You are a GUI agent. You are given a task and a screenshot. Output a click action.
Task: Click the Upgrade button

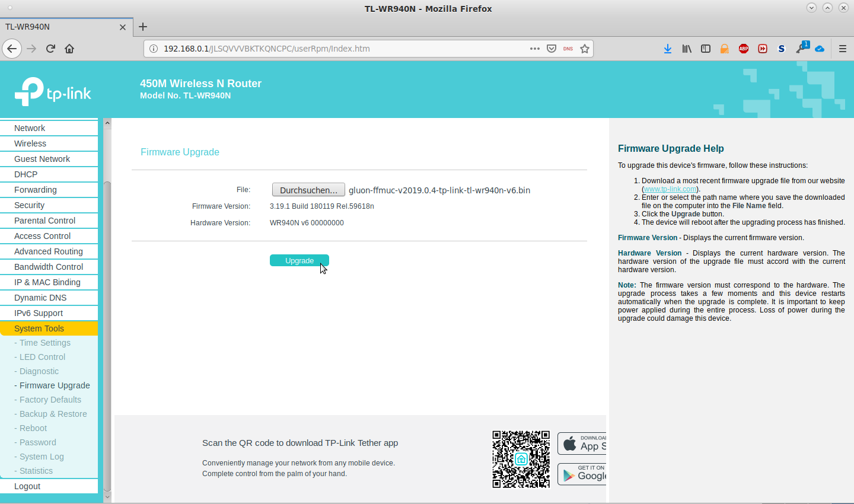click(299, 260)
